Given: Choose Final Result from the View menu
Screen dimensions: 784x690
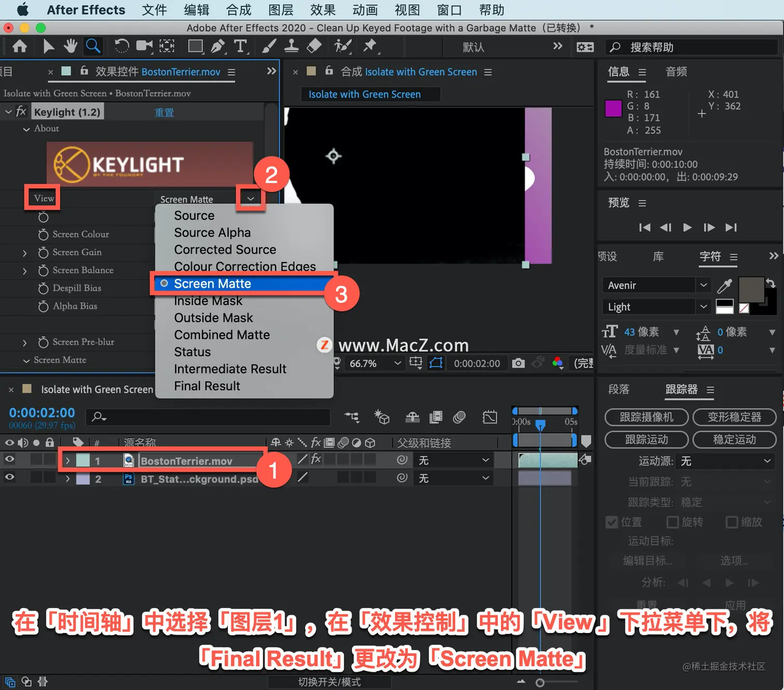Looking at the screenshot, I should [207, 386].
